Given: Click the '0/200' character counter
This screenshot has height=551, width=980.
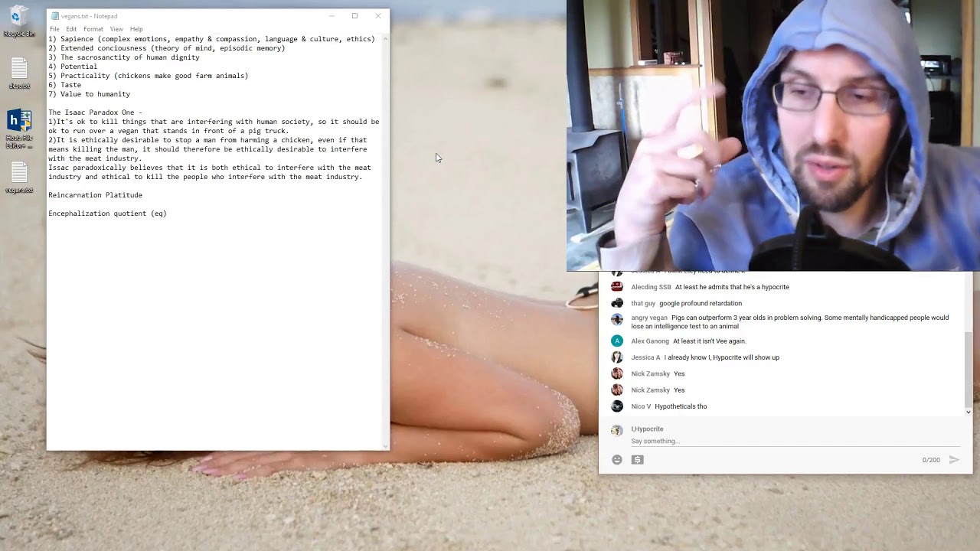Looking at the screenshot, I should pyautogui.click(x=931, y=460).
